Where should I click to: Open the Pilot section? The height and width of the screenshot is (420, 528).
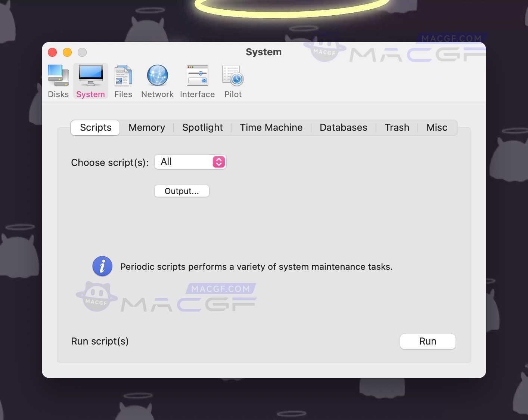pyautogui.click(x=232, y=80)
